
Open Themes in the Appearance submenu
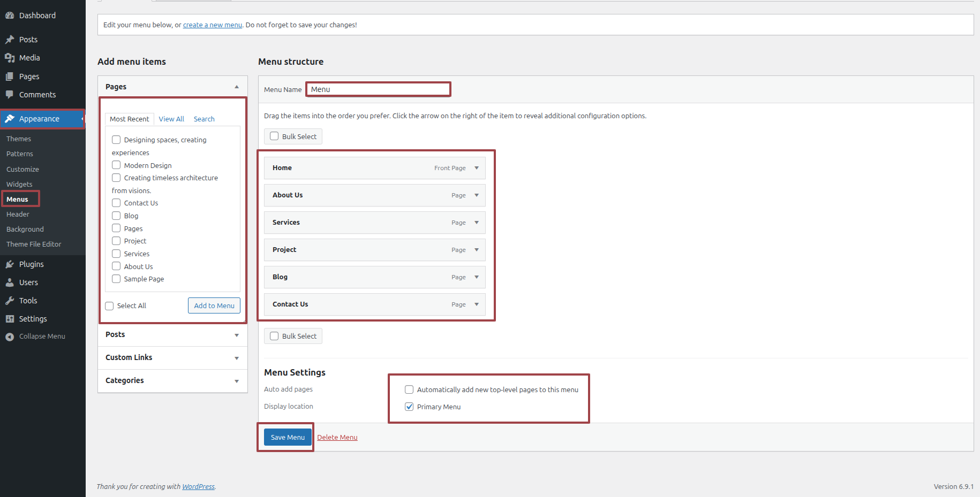(x=19, y=139)
